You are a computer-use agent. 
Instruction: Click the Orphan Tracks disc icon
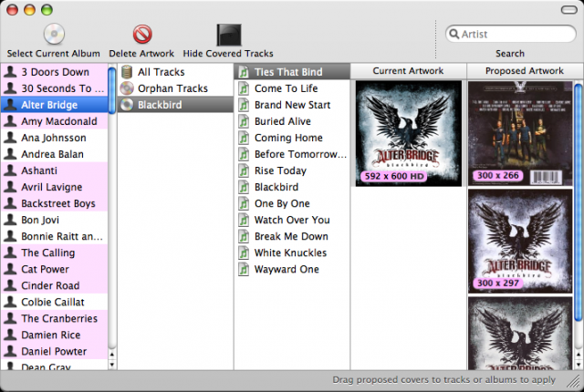[127, 88]
